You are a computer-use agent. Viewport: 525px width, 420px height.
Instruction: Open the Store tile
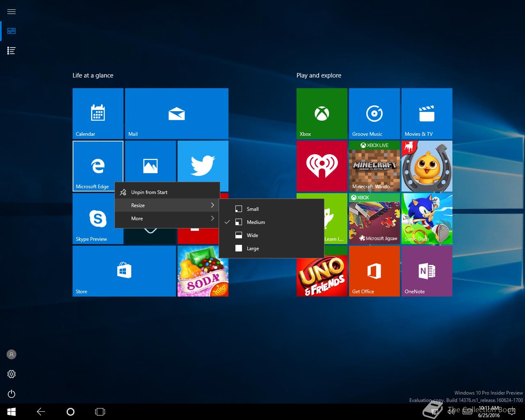[124, 271]
